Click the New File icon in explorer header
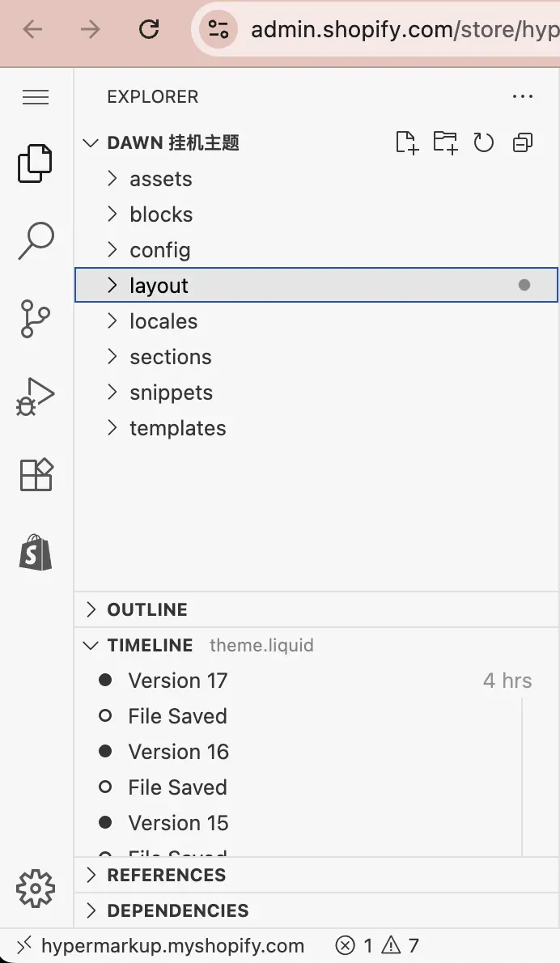 click(x=406, y=142)
